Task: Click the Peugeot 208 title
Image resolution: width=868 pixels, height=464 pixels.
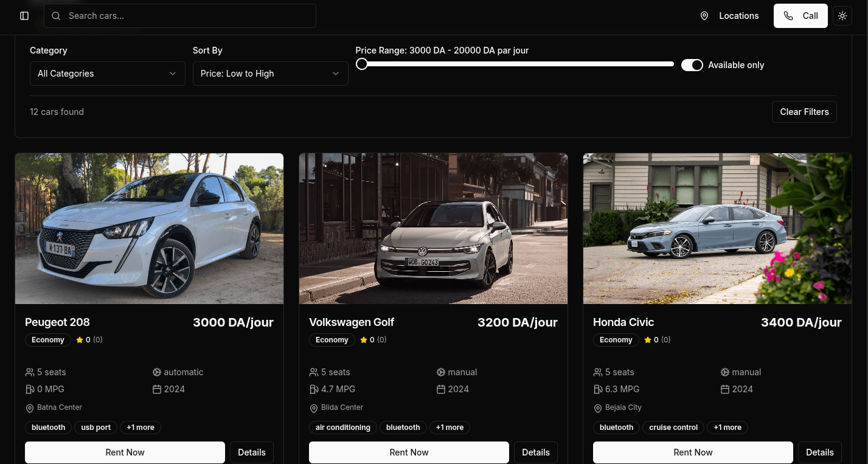Action: tap(57, 322)
